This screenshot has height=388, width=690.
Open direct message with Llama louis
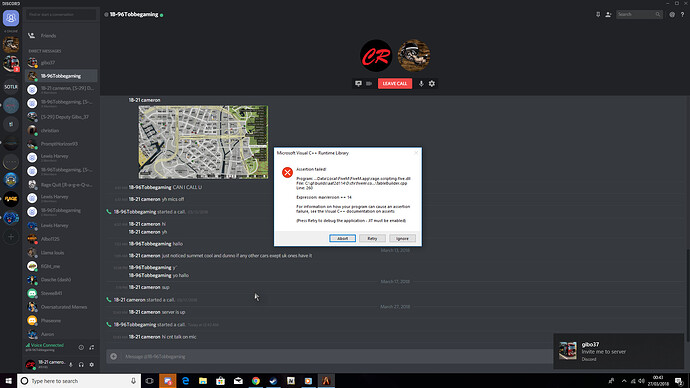[x=61, y=253]
